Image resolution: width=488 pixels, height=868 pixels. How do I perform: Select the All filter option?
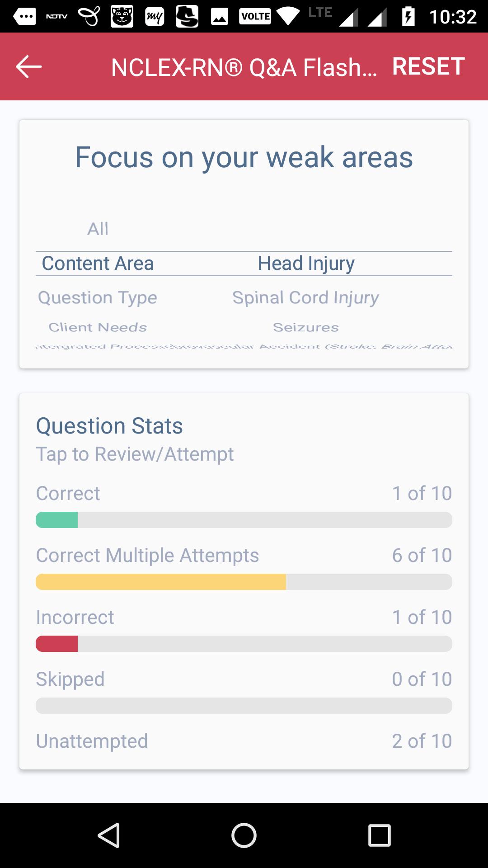click(98, 229)
